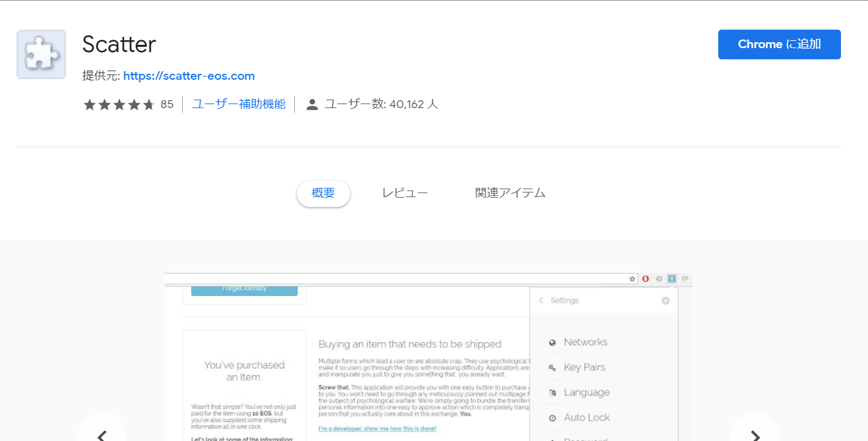Select the 概要 tab
Viewport: 868px width, 441px height.
tap(323, 193)
